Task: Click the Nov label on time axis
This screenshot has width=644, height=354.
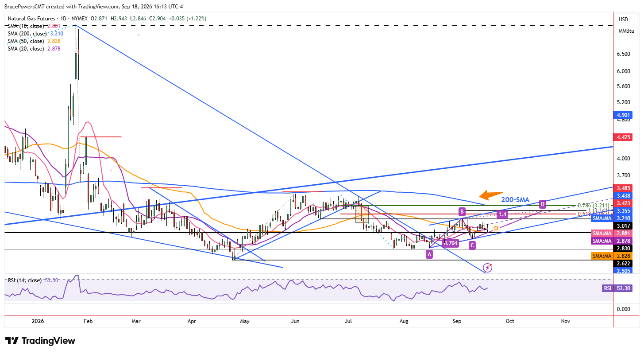Action: point(565,320)
